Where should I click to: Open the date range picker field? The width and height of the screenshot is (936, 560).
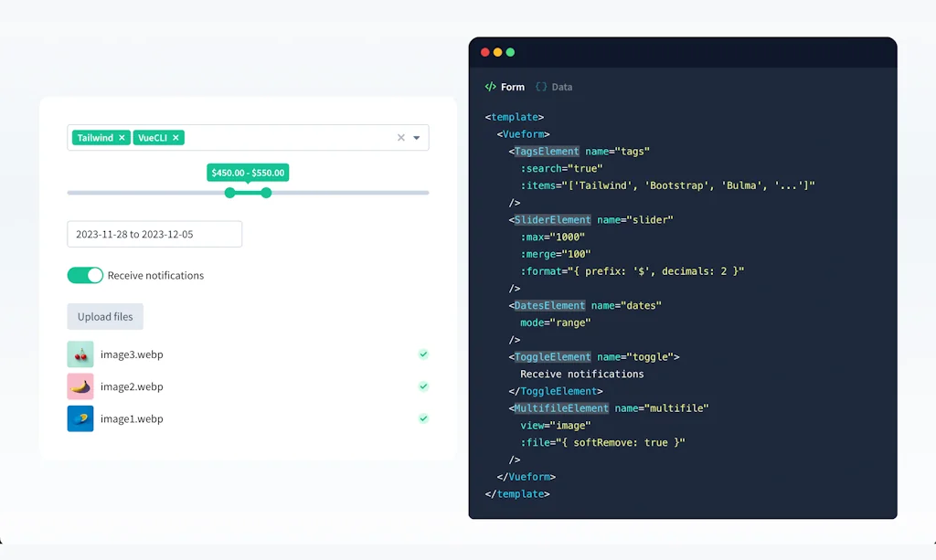pyautogui.click(x=154, y=234)
